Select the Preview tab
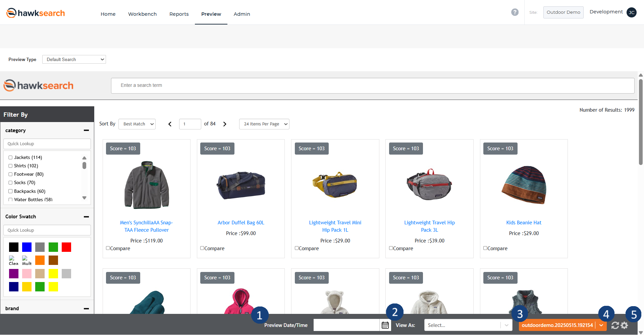This screenshot has width=644, height=335. click(211, 14)
